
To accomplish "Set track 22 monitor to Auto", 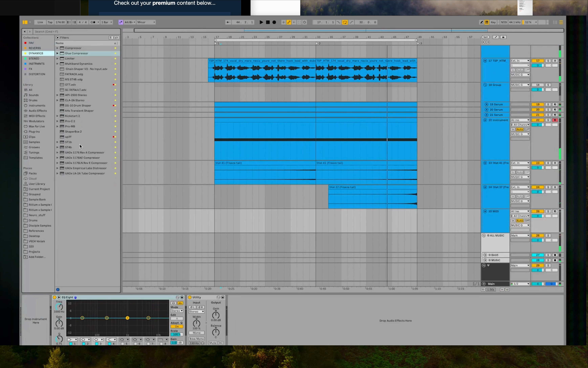I will 520,130.
